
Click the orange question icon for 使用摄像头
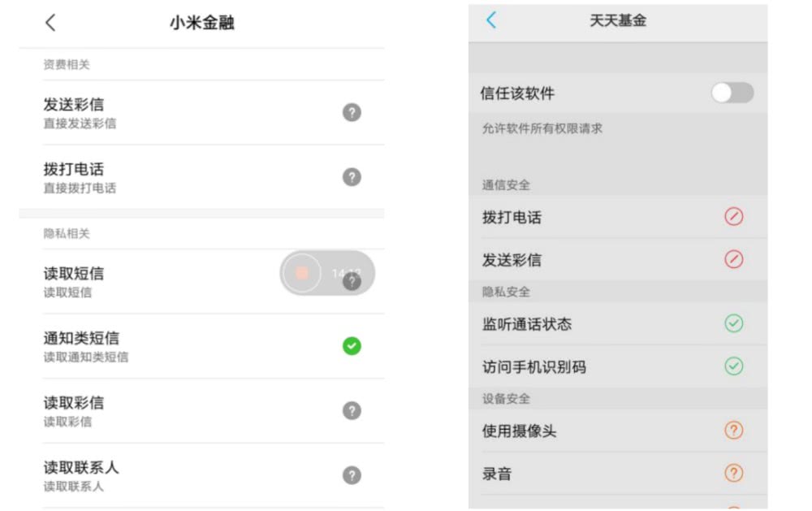(x=733, y=430)
